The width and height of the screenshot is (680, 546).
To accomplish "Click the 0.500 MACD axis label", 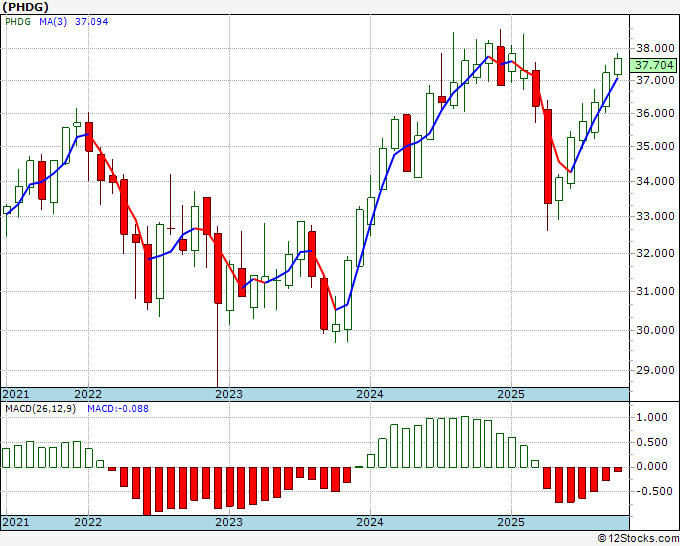I will (652, 442).
